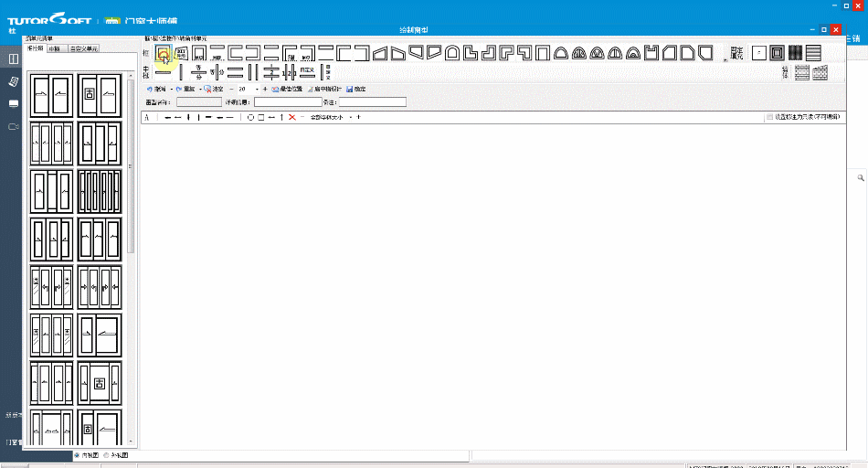This screenshot has width=868, height=468.
Task: Open the dropdown next to Undo
Action: coord(172,90)
